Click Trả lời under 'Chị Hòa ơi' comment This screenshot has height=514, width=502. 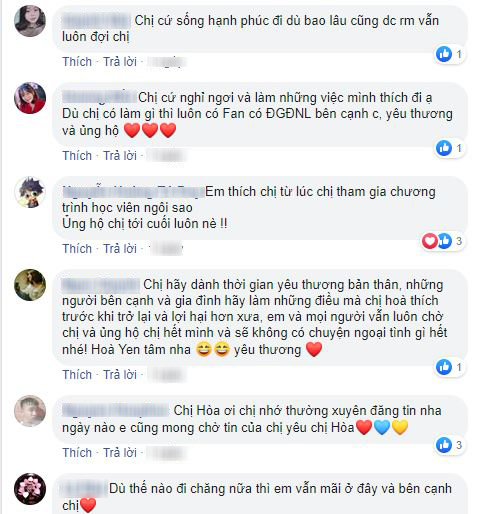click(x=120, y=453)
